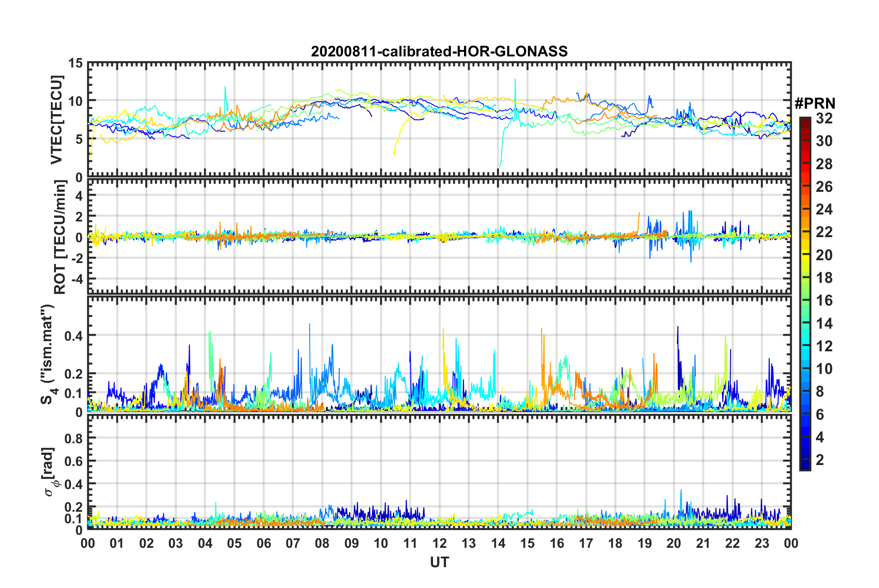Select the 06 tick label on UT axis
Image resolution: width=879 pixels, height=588 pixels.
click(263, 543)
